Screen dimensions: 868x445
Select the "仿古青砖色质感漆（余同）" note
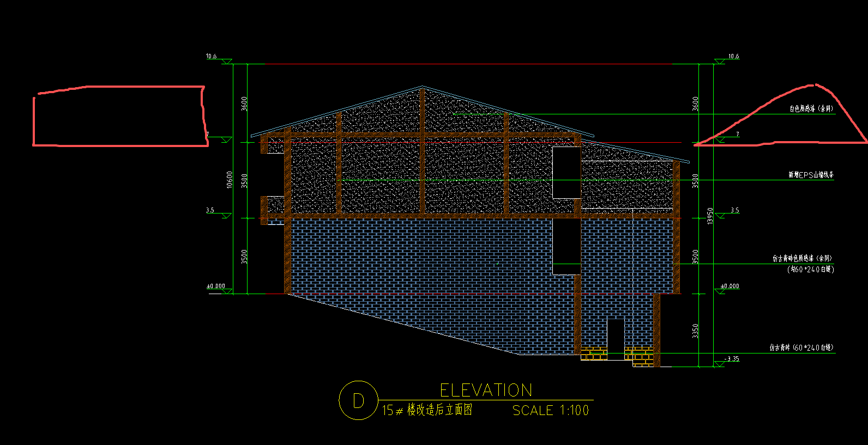(803, 258)
